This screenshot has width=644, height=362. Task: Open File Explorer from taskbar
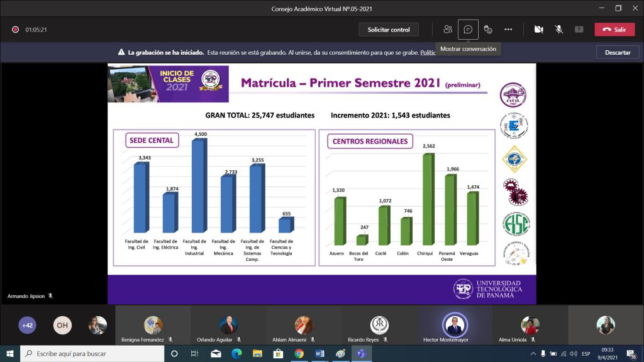click(x=257, y=353)
